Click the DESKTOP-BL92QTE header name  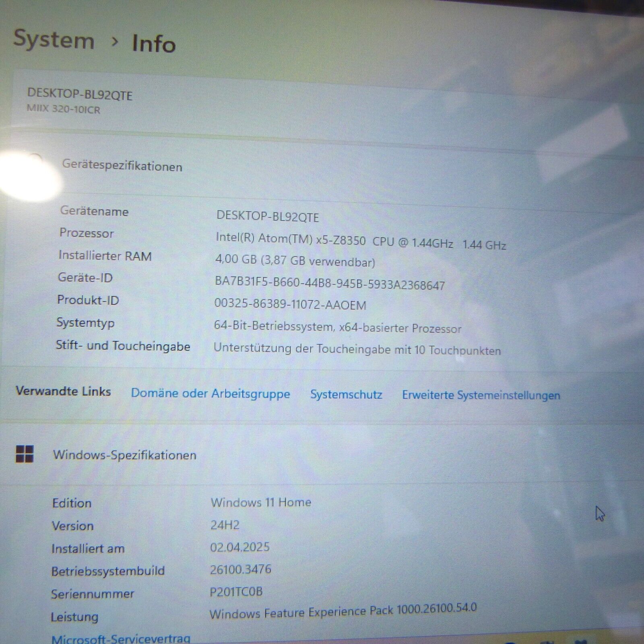coord(80,94)
